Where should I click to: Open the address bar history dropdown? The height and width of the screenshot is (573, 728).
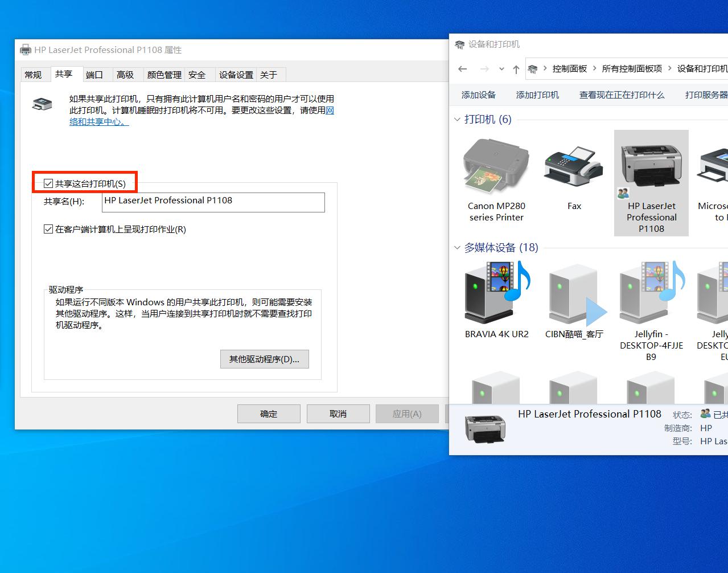[x=501, y=68]
